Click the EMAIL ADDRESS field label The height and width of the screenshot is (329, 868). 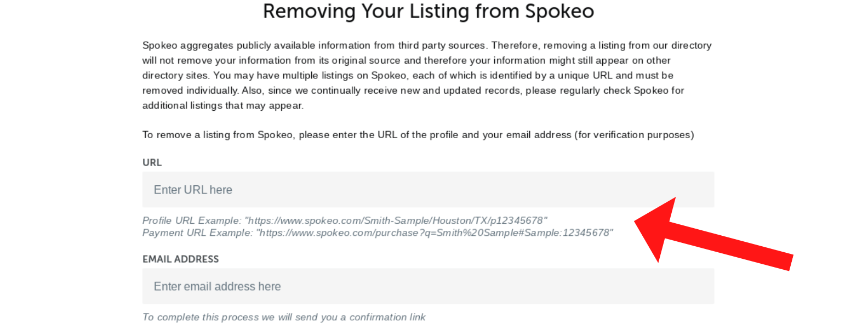point(180,259)
